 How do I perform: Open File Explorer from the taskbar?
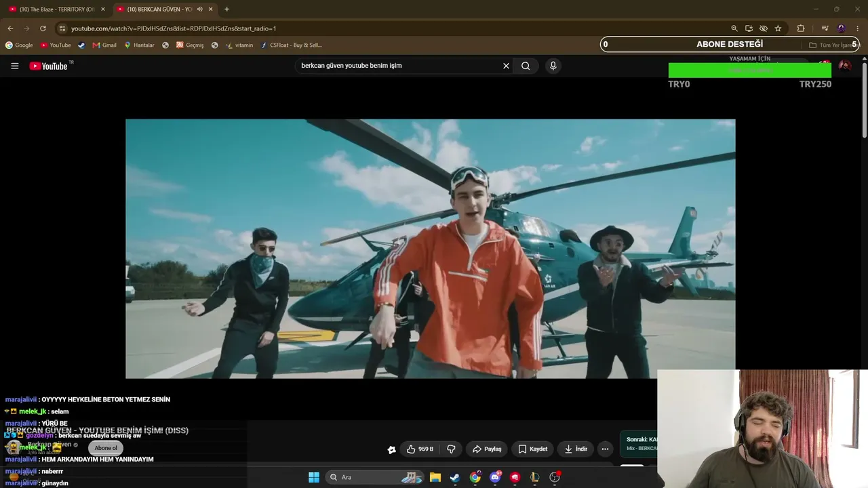[x=435, y=477]
